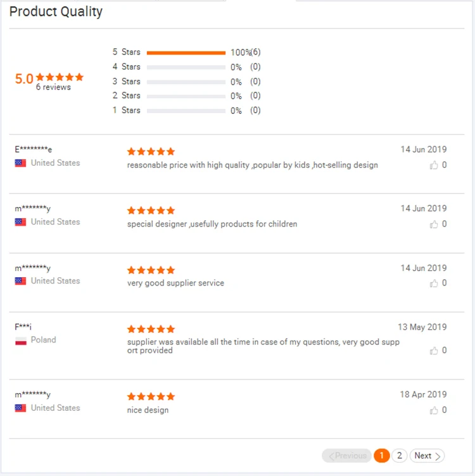Choose the 1 Stars rating row

186,111
